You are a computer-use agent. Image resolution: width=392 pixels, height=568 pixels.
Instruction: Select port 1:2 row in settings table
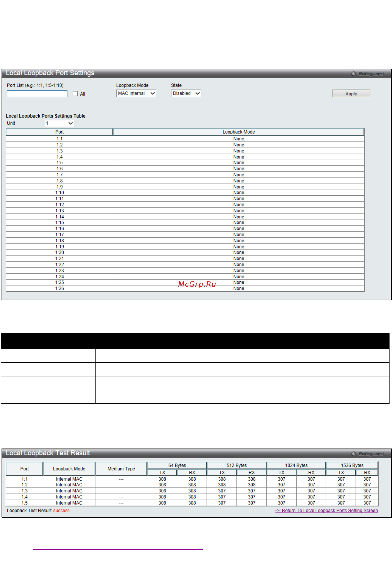(x=185, y=145)
